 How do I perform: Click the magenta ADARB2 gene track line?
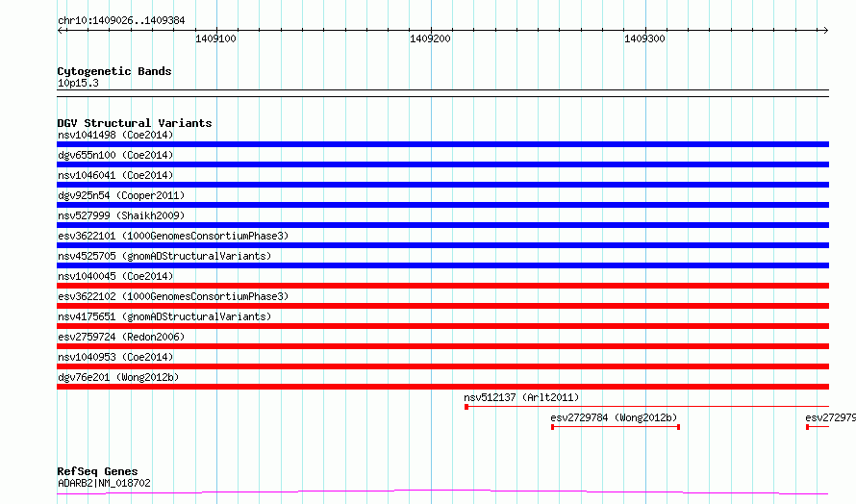click(442, 492)
